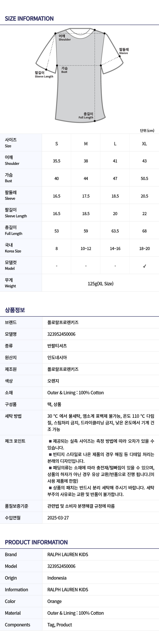Click the Korean model number 323952450006
The height and width of the screenshot is (644, 159).
(x=61, y=334)
